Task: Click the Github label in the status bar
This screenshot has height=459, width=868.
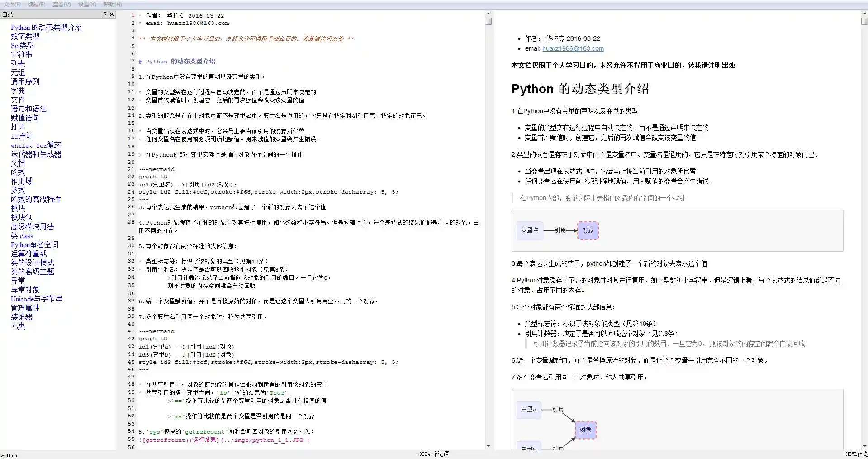Action: coord(9,455)
